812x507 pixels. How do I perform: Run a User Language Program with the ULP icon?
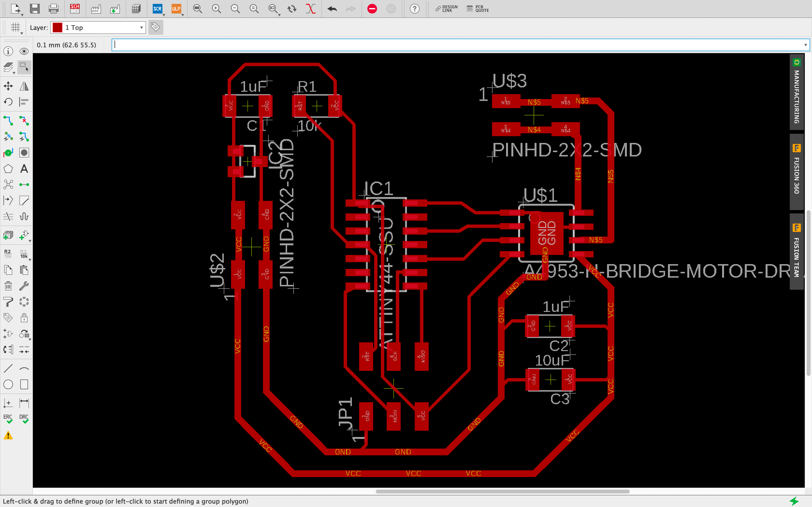(176, 9)
